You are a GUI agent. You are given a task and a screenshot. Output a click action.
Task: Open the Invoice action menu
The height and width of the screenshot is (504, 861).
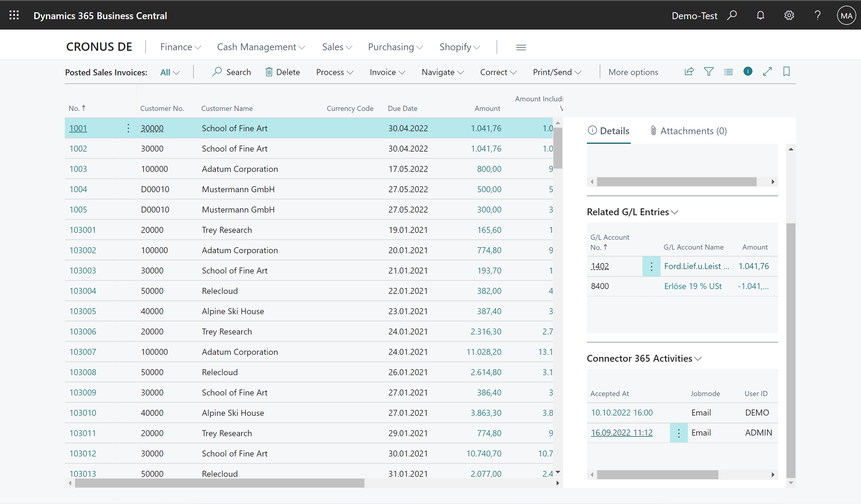tap(387, 72)
